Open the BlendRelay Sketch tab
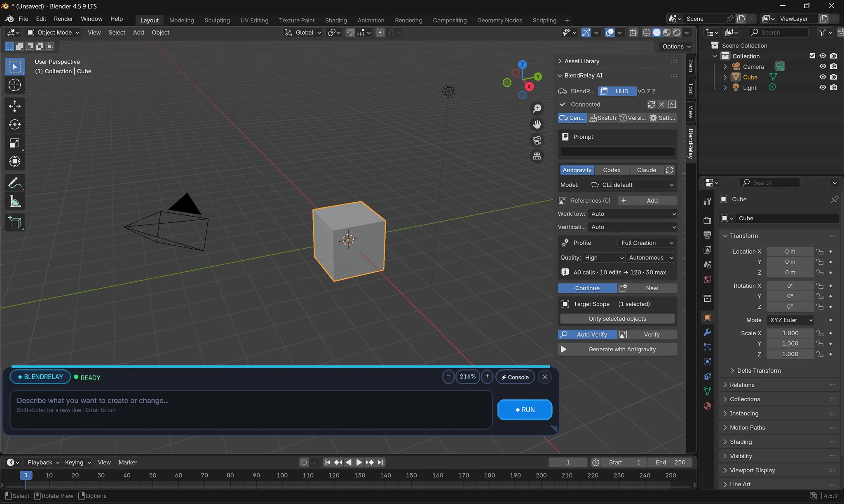This screenshot has width=844, height=504. click(603, 118)
